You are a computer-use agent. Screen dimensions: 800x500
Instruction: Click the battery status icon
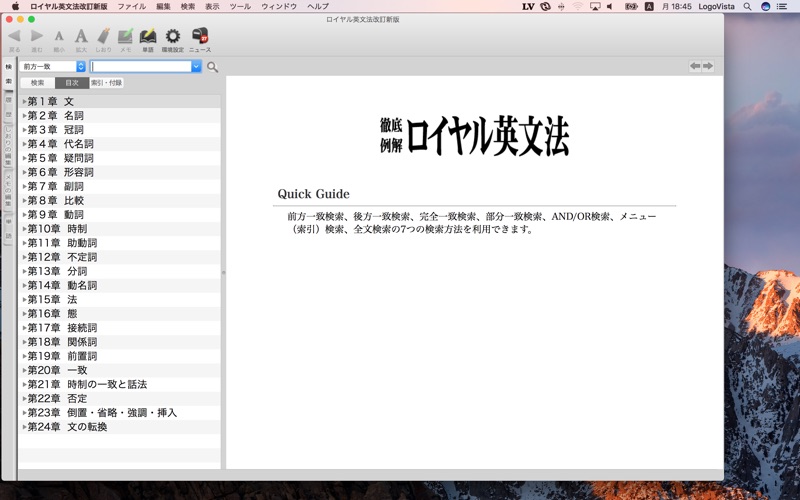click(x=631, y=6)
